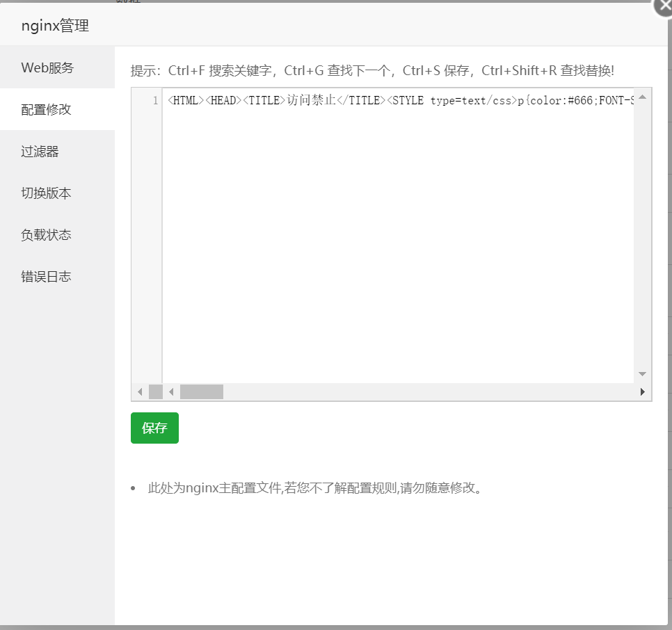This screenshot has height=630, width=672.
Task: Click the page scrollbar on right edge
Action: click(668, 313)
